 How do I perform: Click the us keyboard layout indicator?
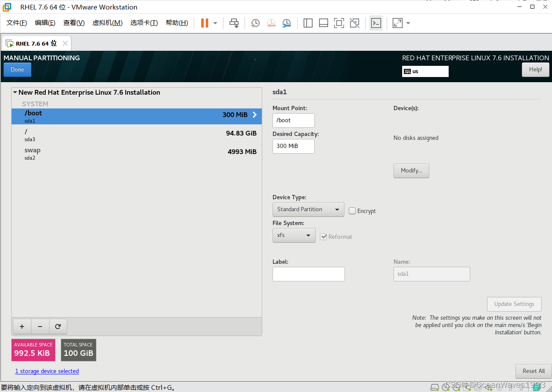[425, 71]
